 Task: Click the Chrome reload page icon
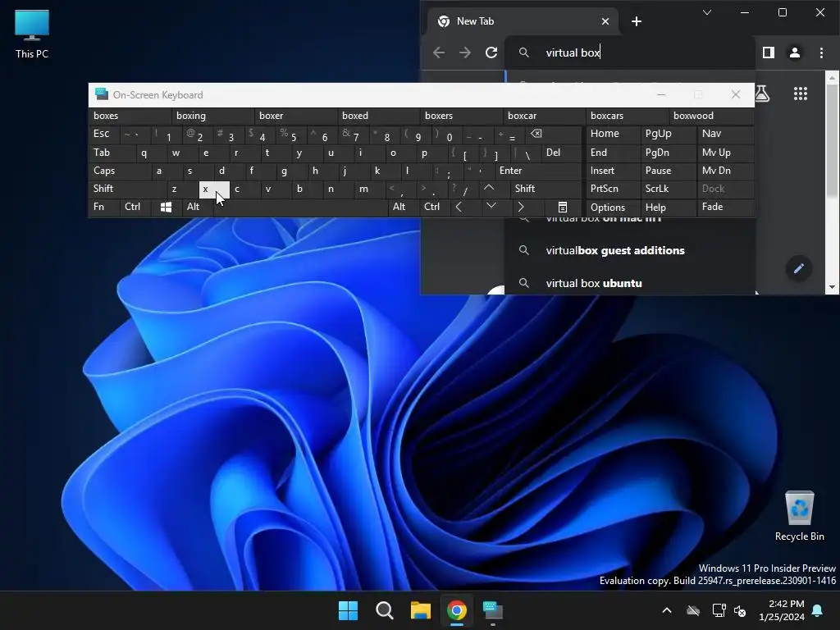pyautogui.click(x=491, y=52)
